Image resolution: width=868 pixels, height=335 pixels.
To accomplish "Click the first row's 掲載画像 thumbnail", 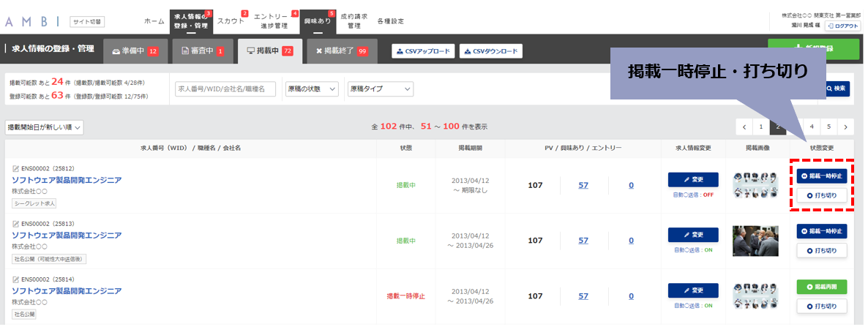I will pyautogui.click(x=755, y=185).
